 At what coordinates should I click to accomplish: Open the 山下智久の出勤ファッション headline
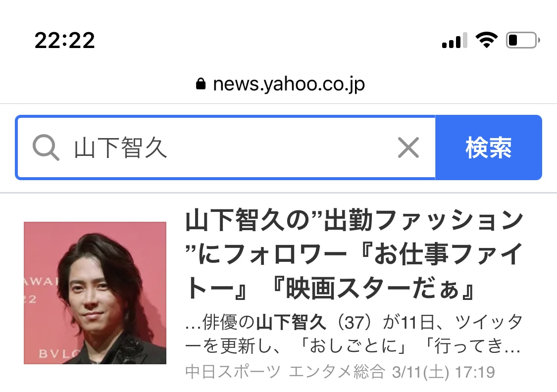pyautogui.click(x=354, y=254)
